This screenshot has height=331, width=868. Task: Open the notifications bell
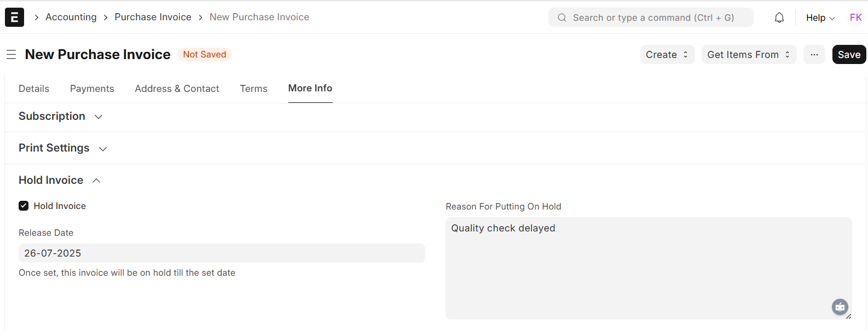(x=779, y=18)
